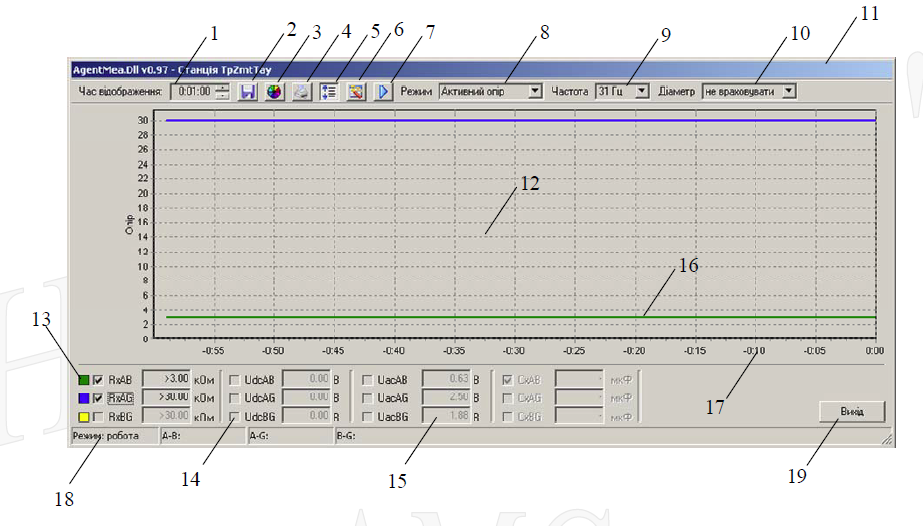This screenshot has width=923, height=526.
Task: Click the yellow RxBG color swatch
Action: [84, 417]
